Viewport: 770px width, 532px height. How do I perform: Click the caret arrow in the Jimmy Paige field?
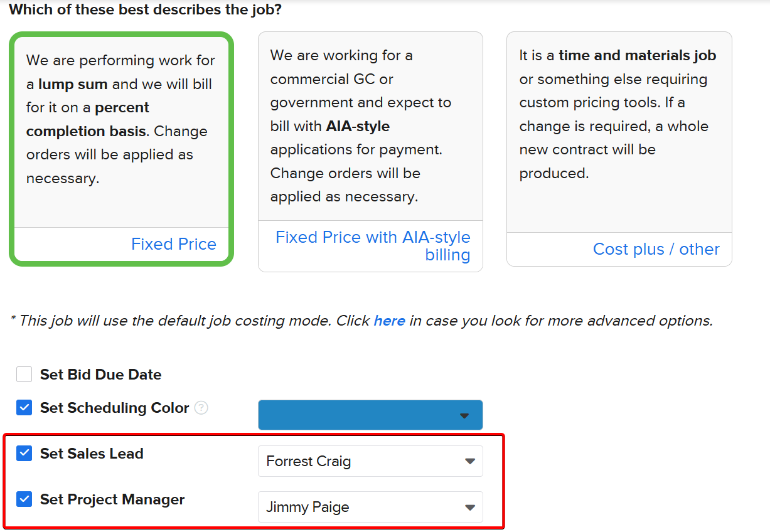pos(469,507)
